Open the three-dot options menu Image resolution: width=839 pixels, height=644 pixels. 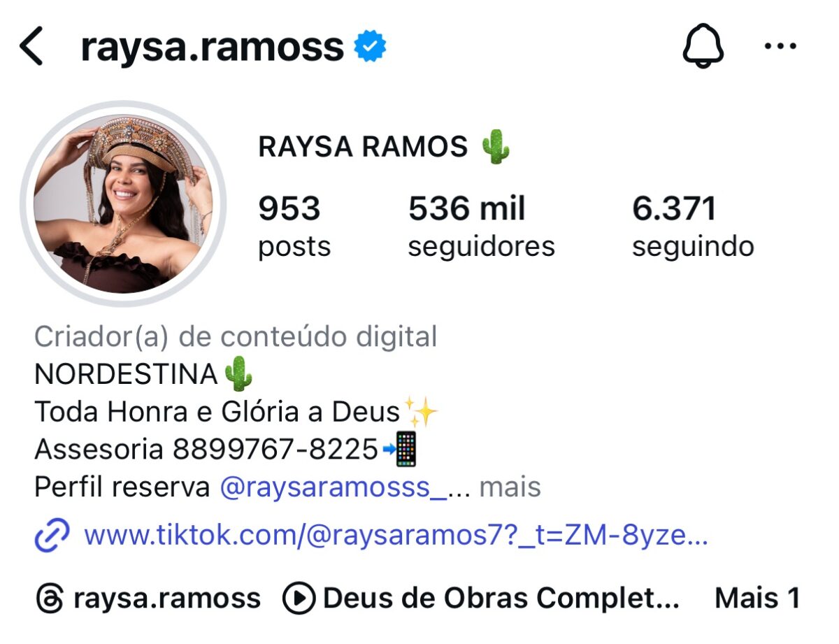coord(780,47)
